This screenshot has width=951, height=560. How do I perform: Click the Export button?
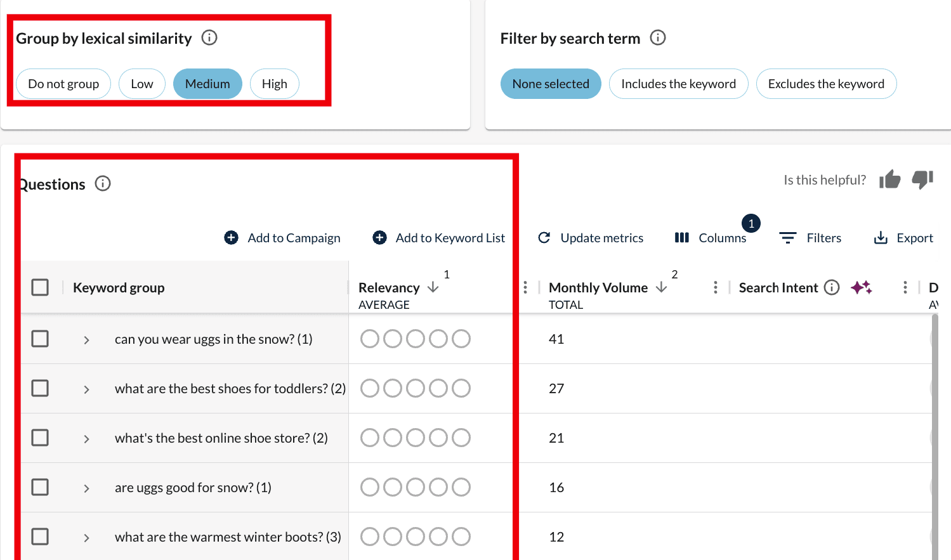point(903,238)
